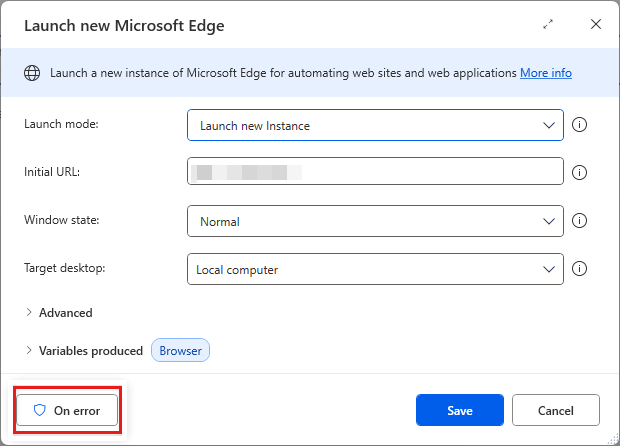Open the More info link
Screen dimensions: 620x446
click(546, 73)
